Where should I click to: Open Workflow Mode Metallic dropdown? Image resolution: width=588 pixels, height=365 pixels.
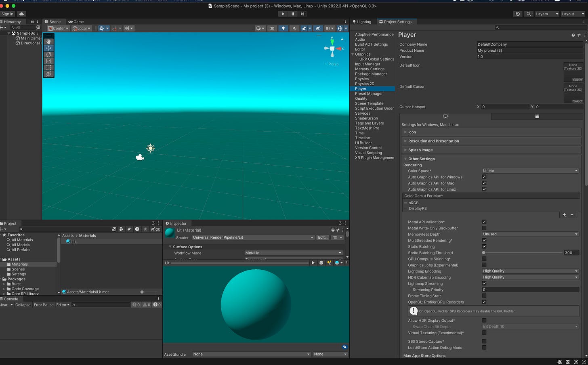[294, 253]
